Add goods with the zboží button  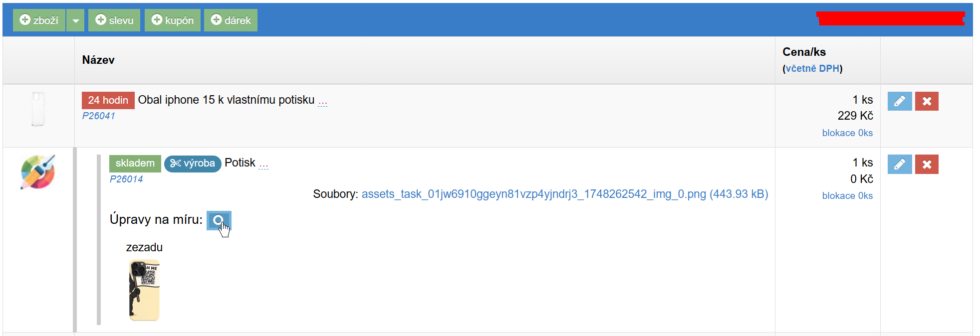point(39,20)
